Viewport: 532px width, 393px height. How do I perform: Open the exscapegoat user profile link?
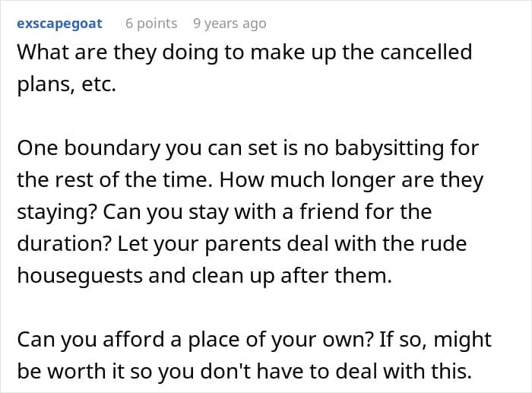tap(59, 24)
